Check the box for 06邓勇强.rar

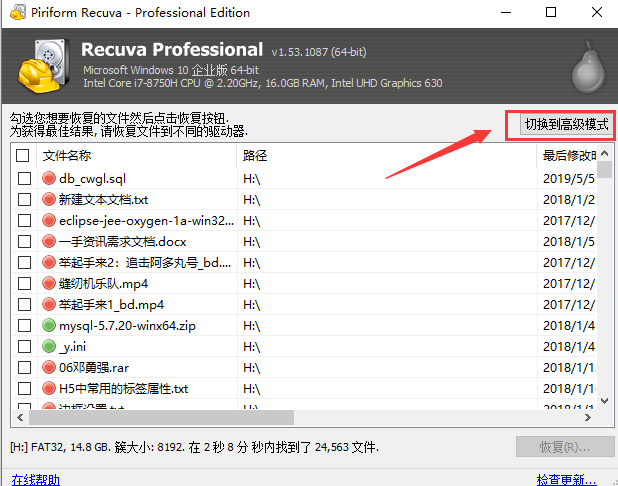[x=24, y=367]
